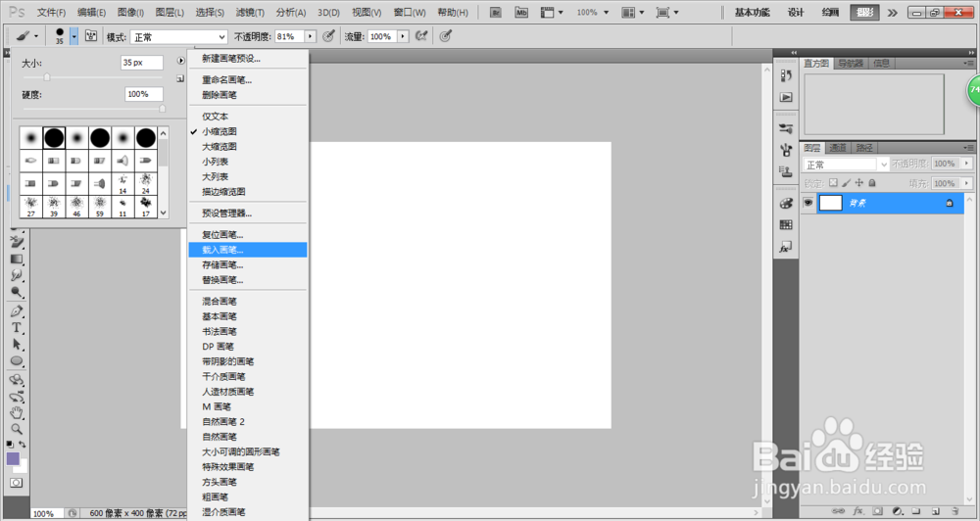Open the 滤镜(T) menu
Viewport: 980px width, 521px height.
point(250,13)
